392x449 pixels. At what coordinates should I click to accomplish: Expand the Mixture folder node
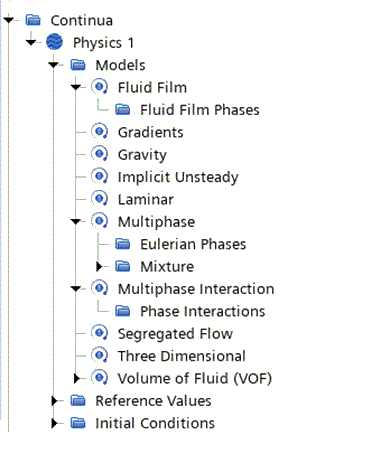[99, 266]
